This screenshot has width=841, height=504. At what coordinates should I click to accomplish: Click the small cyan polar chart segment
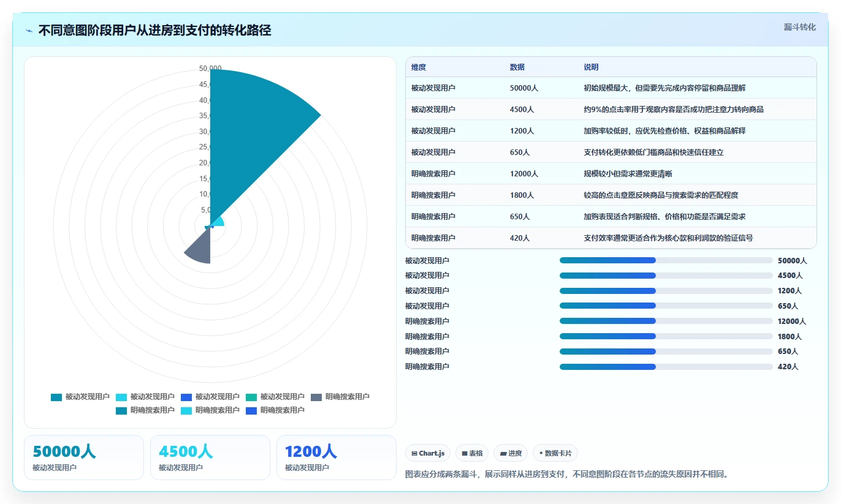[x=218, y=222]
